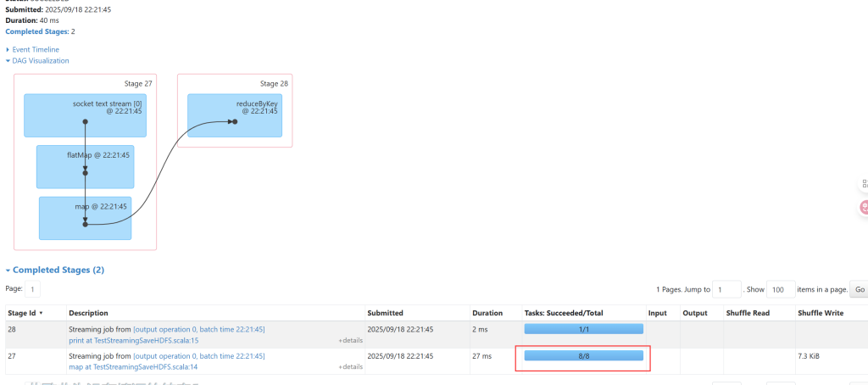Expand +details for stage 28
This screenshot has width=868, height=385.
350,340
